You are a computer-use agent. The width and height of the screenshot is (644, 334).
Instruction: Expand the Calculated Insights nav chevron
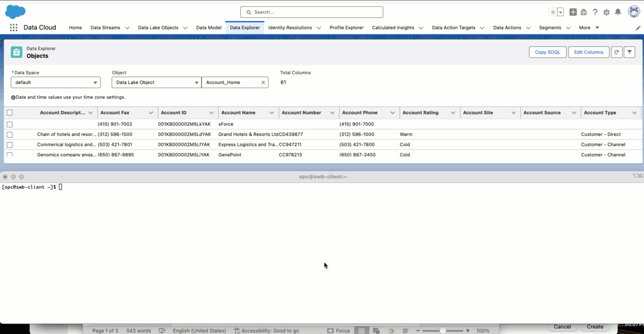coord(421,28)
